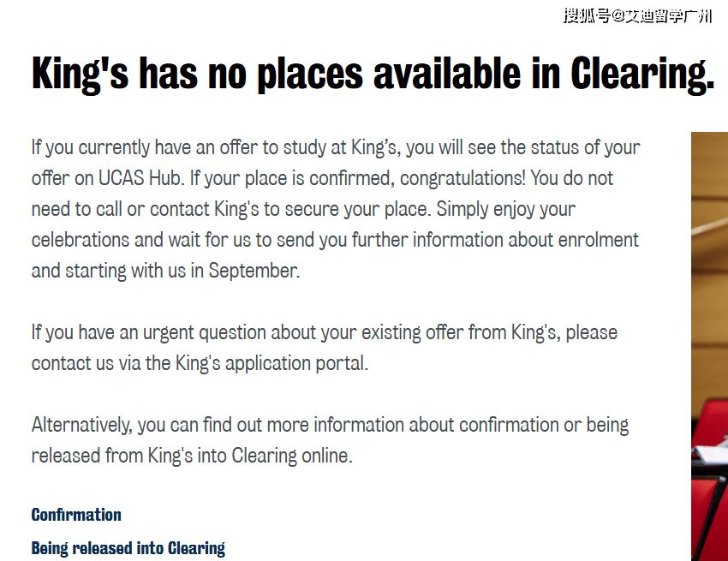Click "Simply enjoy your" text line

(x=505, y=210)
